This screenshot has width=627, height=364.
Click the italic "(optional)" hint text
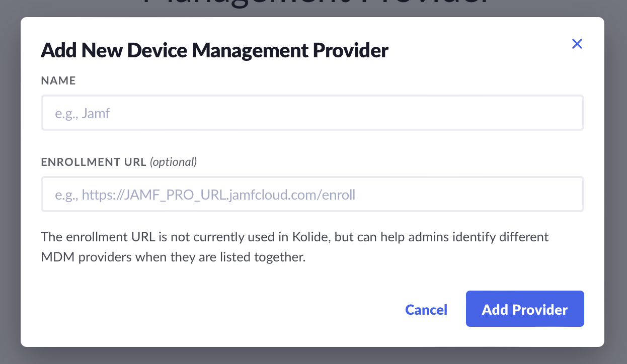tap(174, 162)
